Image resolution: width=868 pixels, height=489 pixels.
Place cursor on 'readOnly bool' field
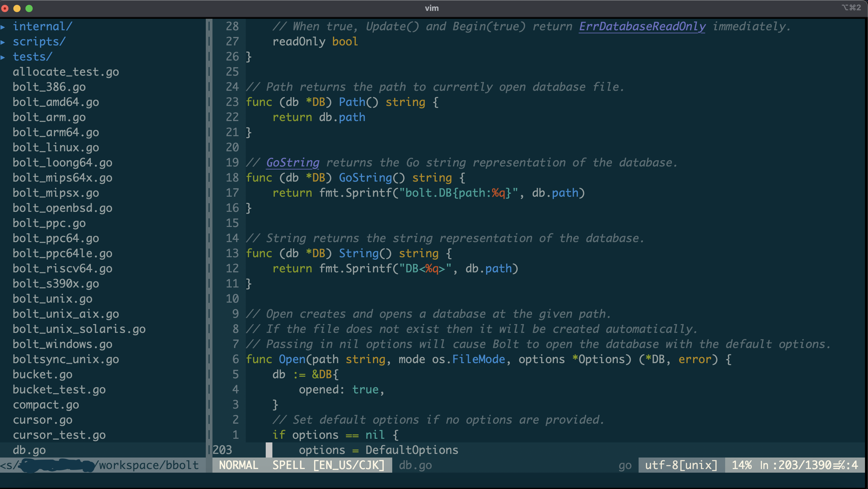pyautogui.click(x=315, y=41)
